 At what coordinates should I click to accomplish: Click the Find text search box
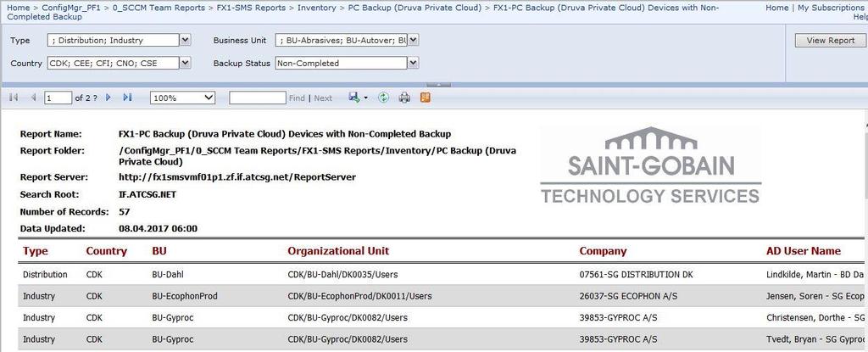258,98
